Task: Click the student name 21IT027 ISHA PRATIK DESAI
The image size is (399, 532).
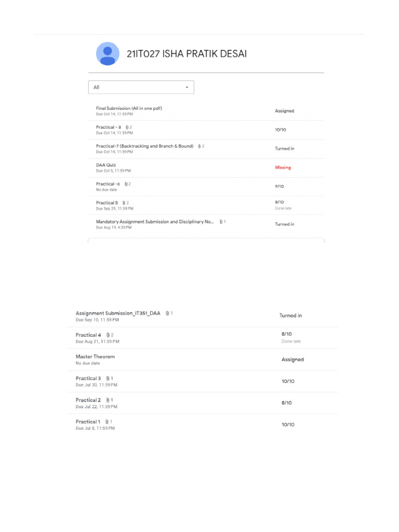Action: coord(187,54)
